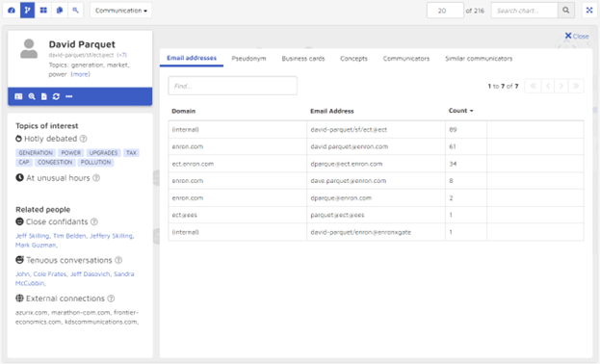The width and height of the screenshot is (600, 364).
Task: Open Jeff Dasovich link
Action: (x=91, y=274)
